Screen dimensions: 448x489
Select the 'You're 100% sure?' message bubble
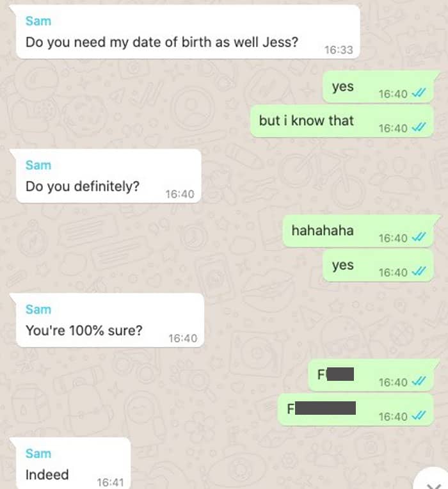[110, 320]
